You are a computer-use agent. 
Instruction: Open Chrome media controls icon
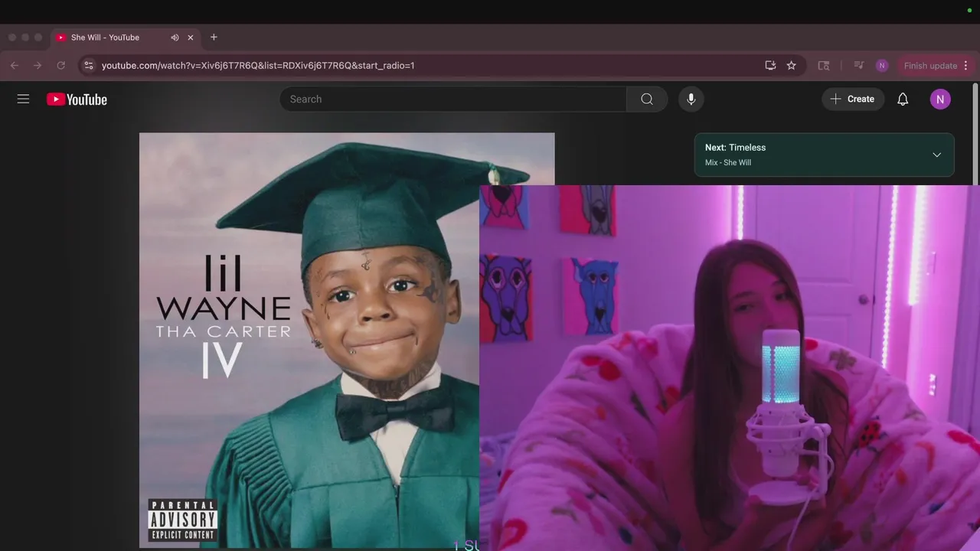tap(859, 66)
